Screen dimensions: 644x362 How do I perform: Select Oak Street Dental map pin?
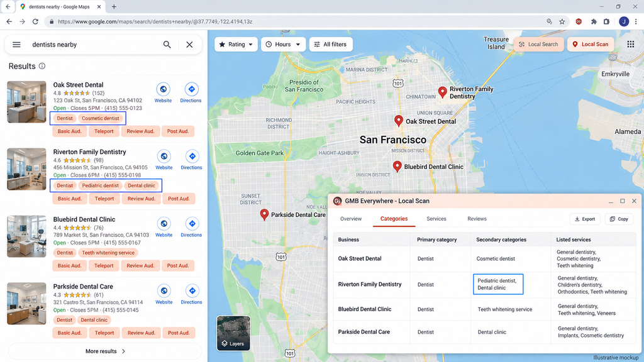[x=398, y=121]
